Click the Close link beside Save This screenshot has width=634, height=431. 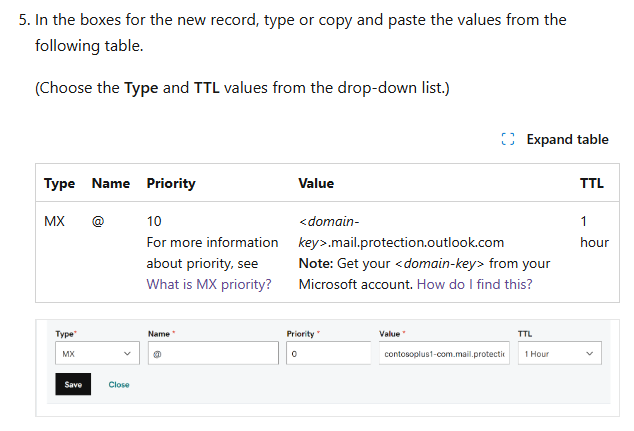[119, 385]
